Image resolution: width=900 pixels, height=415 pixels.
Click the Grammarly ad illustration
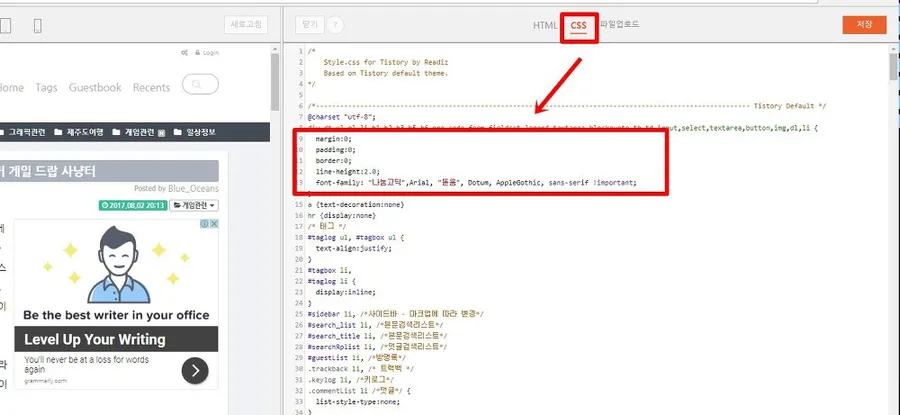(x=117, y=265)
